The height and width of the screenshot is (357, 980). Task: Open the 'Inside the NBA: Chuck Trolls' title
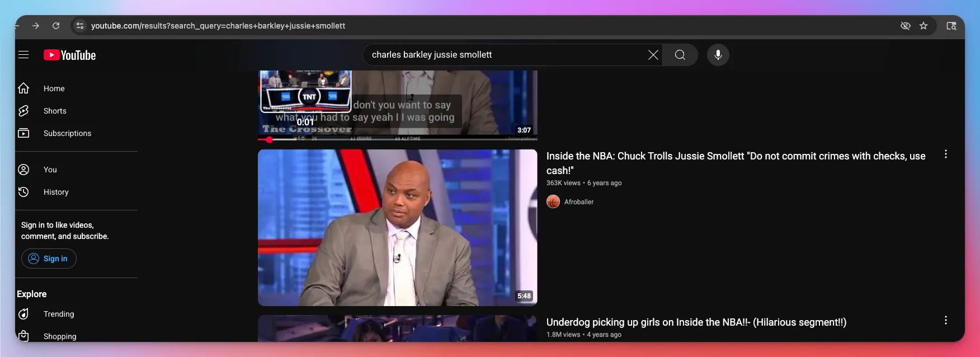click(736, 163)
